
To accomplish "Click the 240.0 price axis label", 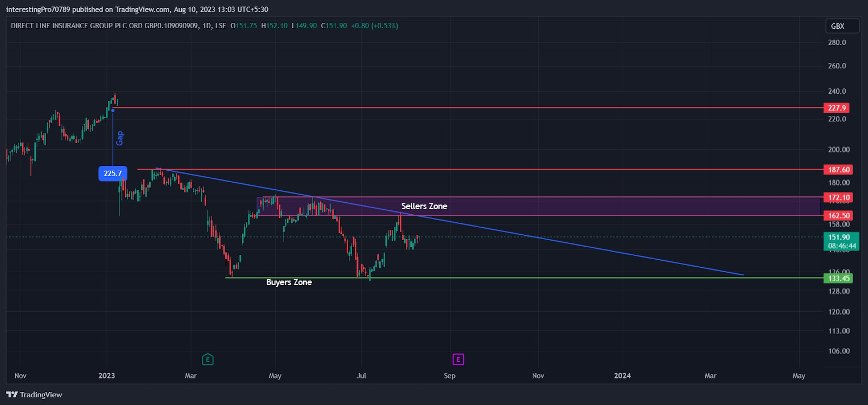I will coord(837,91).
